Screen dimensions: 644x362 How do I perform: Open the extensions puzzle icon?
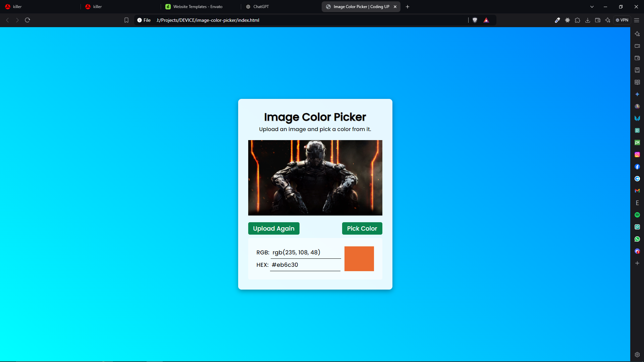[x=578, y=20]
